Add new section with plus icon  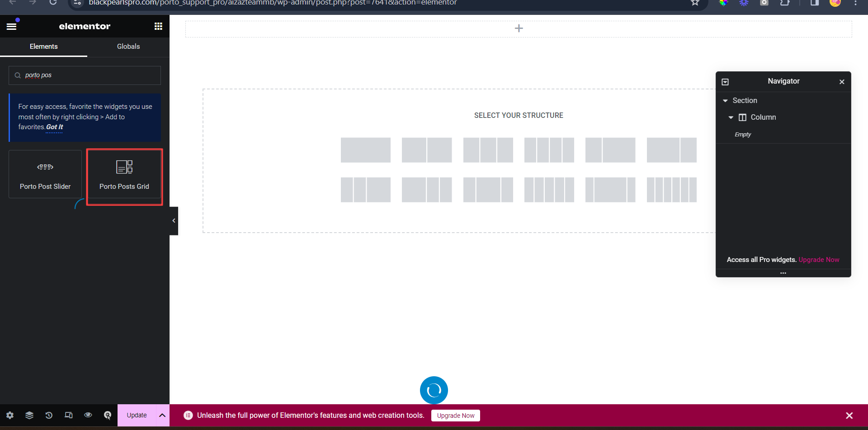tap(519, 28)
